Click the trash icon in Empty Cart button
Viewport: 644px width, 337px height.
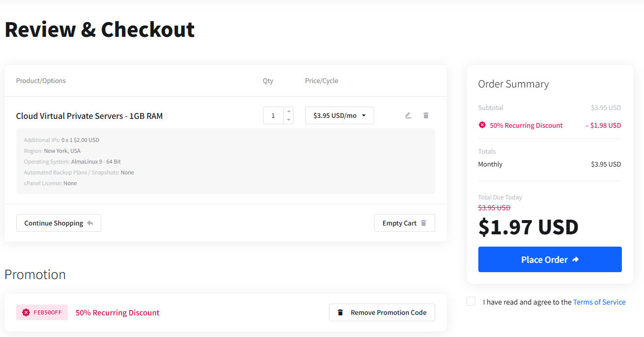point(423,223)
